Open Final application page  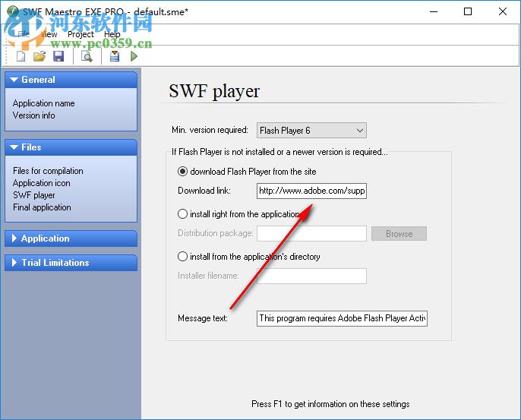(42, 207)
